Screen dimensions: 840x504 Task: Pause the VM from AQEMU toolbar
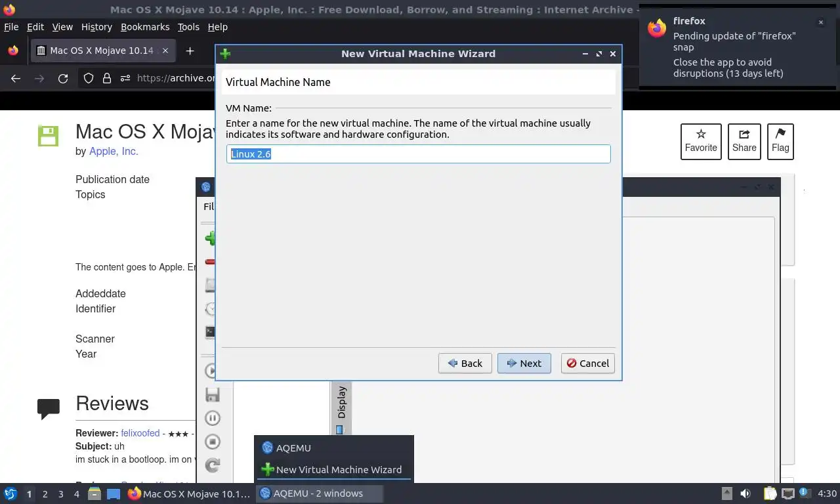(x=212, y=418)
